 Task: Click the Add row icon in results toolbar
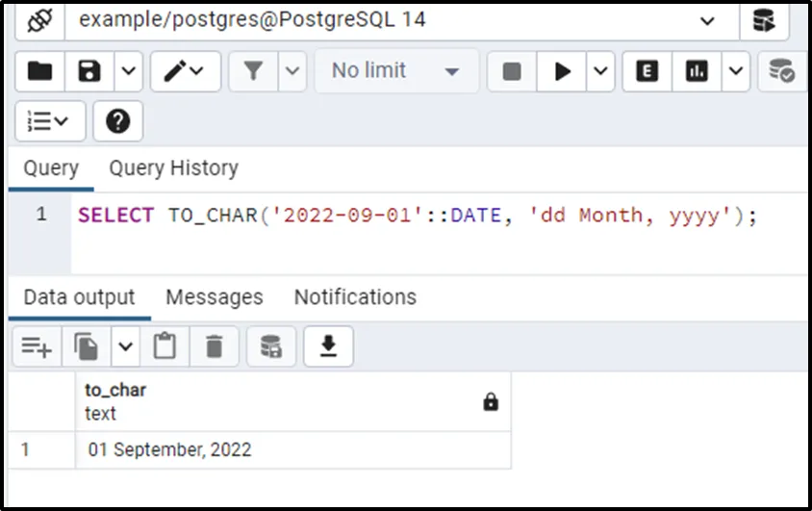(x=37, y=346)
